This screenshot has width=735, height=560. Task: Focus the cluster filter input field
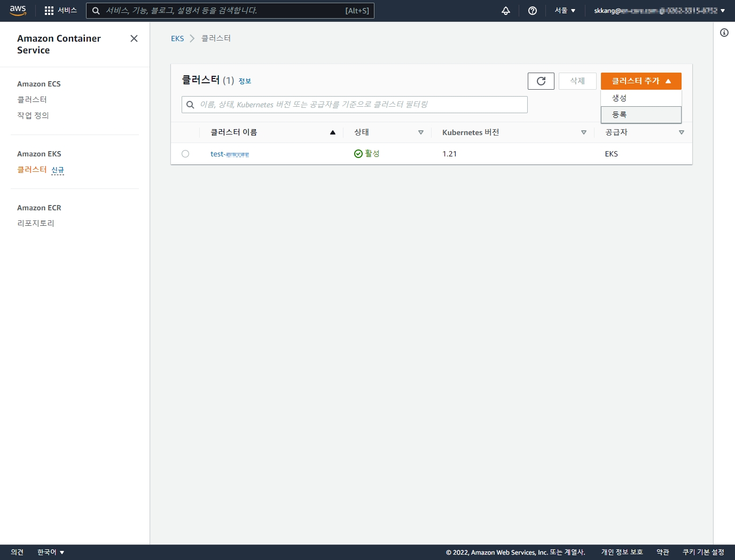coord(355,105)
